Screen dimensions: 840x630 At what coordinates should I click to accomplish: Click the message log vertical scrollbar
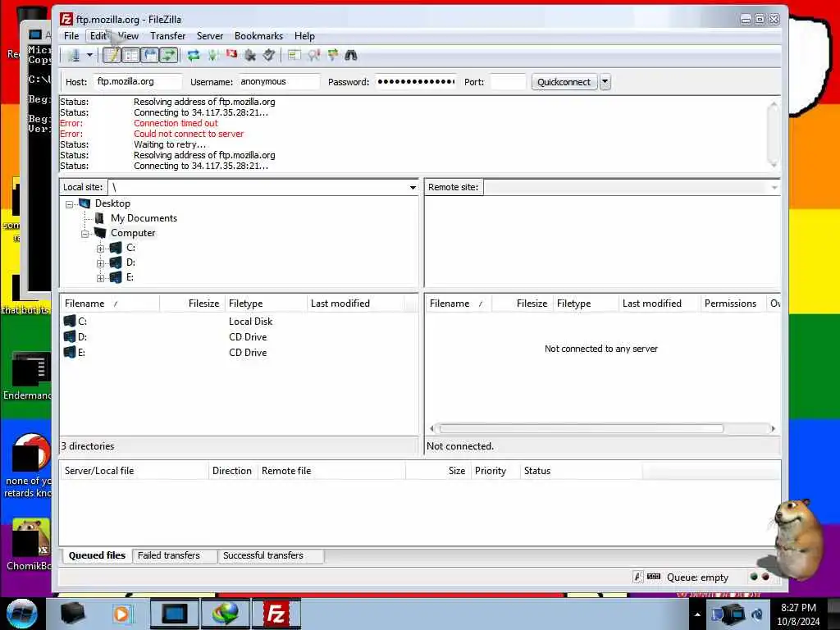[773, 134]
